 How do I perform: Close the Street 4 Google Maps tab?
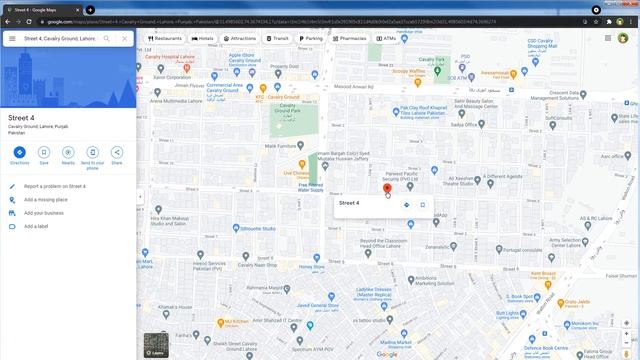(x=78, y=10)
